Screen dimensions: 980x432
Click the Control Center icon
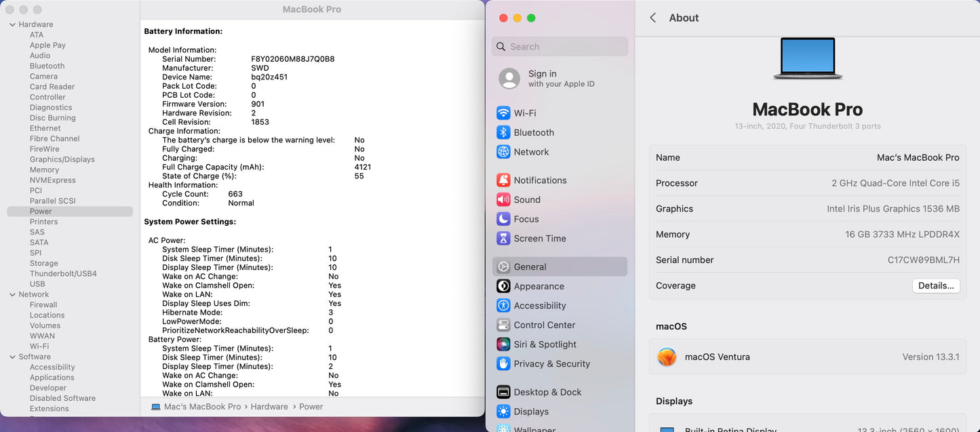[x=503, y=326]
